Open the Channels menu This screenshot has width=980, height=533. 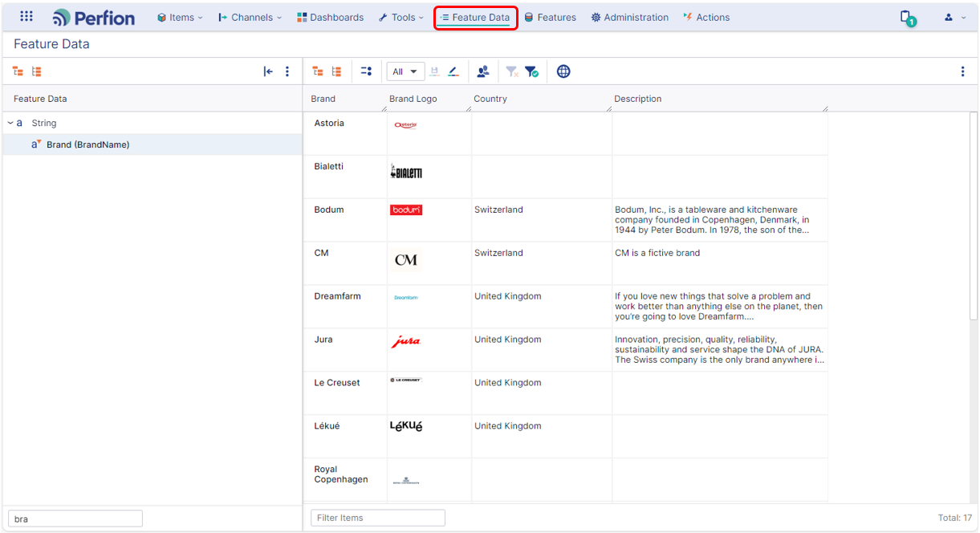(x=250, y=18)
